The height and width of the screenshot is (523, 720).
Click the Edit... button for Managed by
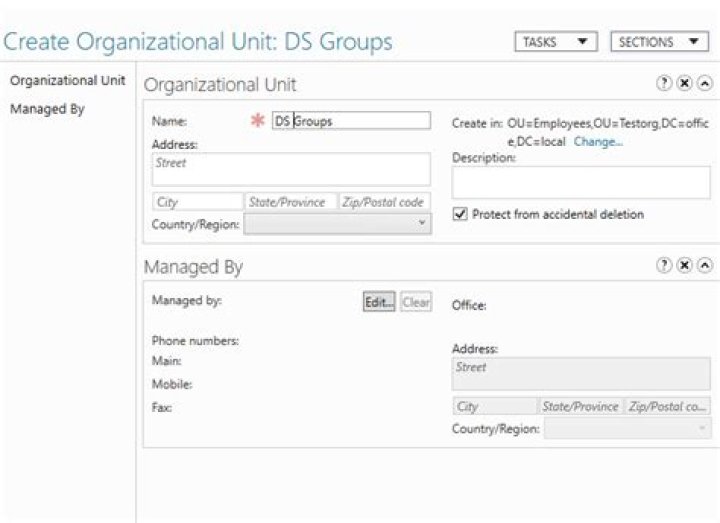[379, 302]
